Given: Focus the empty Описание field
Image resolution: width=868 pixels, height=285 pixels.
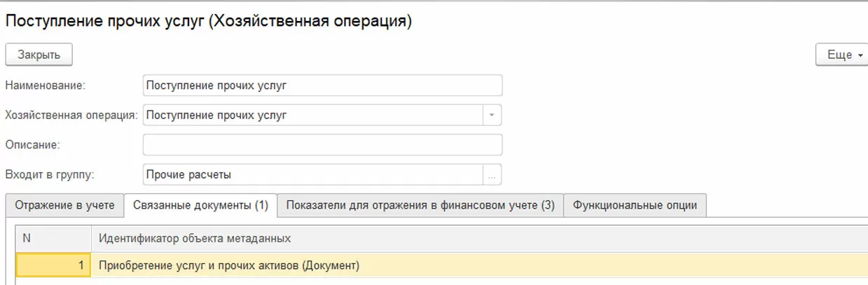Looking at the screenshot, I should pyautogui.click(x=322, y=145).
